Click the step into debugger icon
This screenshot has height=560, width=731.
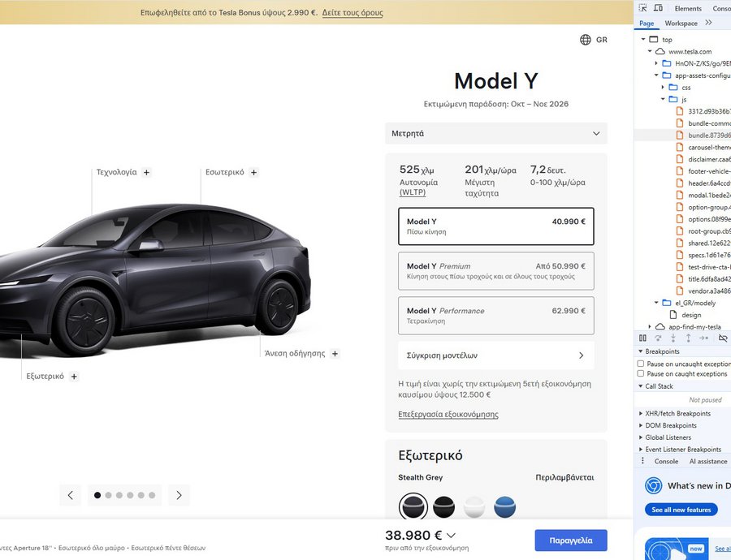[673, 338]
